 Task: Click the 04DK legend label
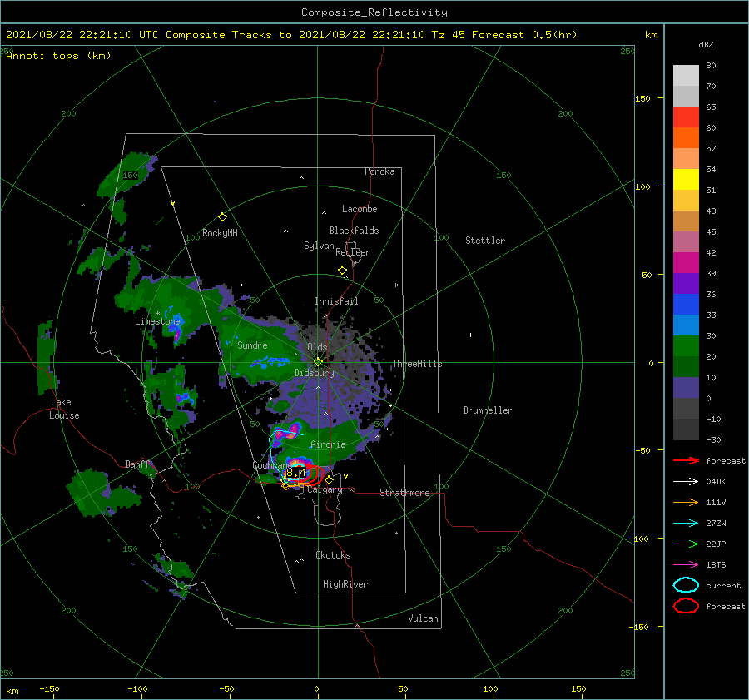716,482
